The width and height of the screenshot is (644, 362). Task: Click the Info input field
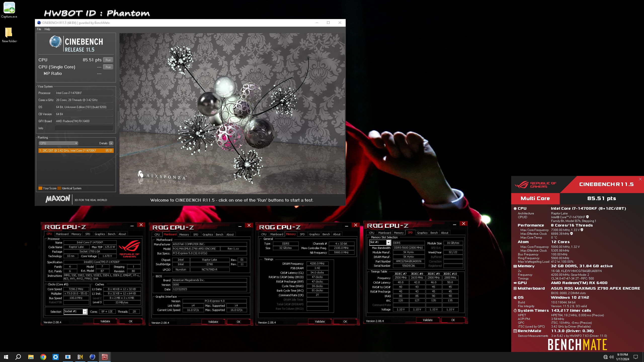coord(84,128)
